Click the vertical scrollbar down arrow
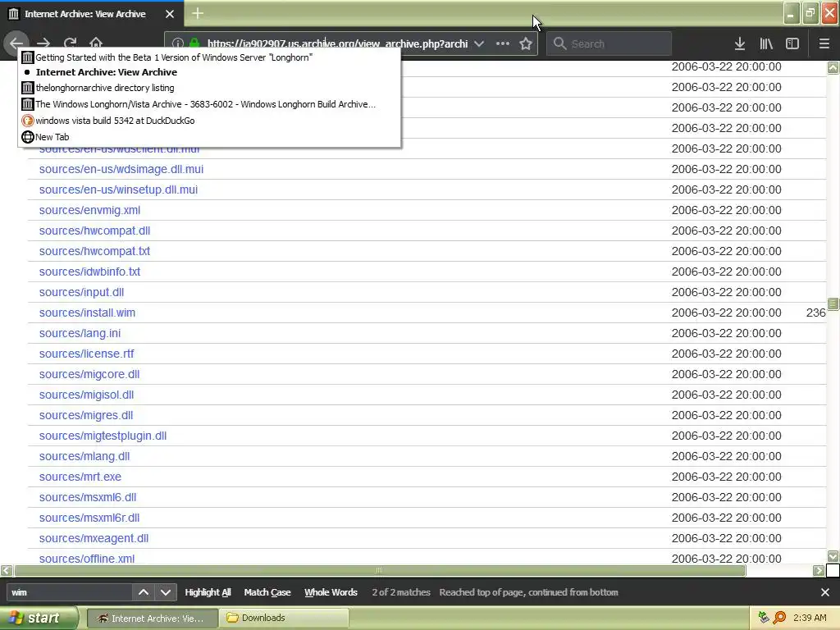840x630 pixels. click(833, 556)
